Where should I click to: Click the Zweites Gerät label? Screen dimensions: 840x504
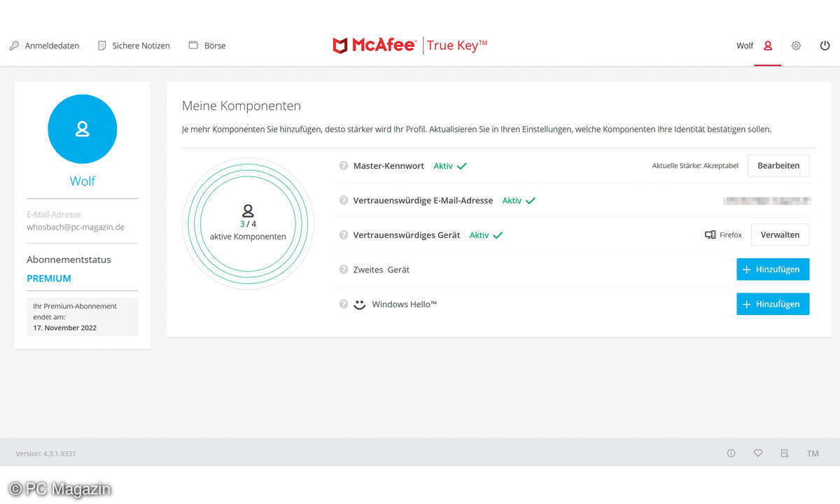pos(381,269)
